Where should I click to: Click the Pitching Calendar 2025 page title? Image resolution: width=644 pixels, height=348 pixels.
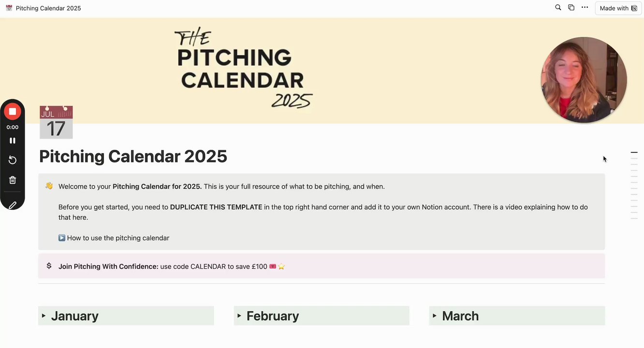(133, 157)
